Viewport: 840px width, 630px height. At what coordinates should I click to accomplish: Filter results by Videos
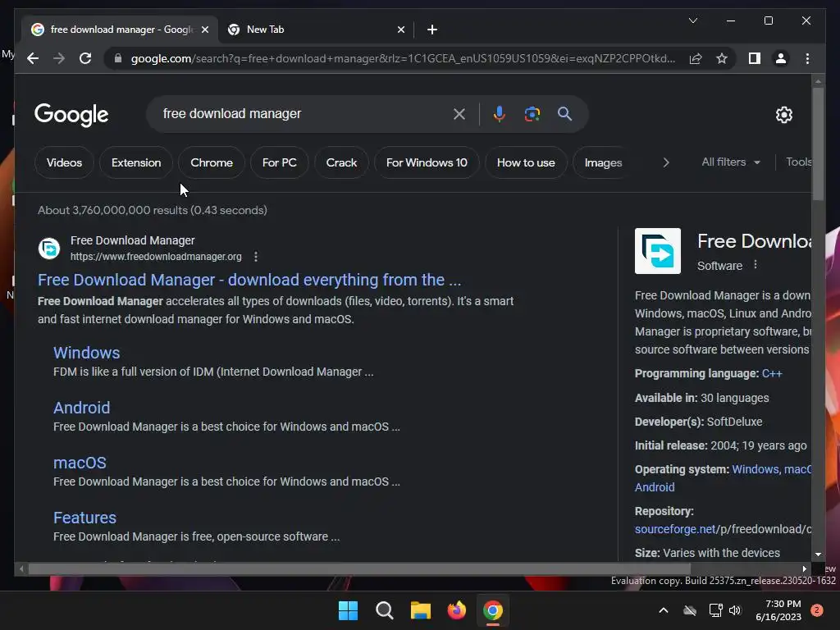point(64,162)
